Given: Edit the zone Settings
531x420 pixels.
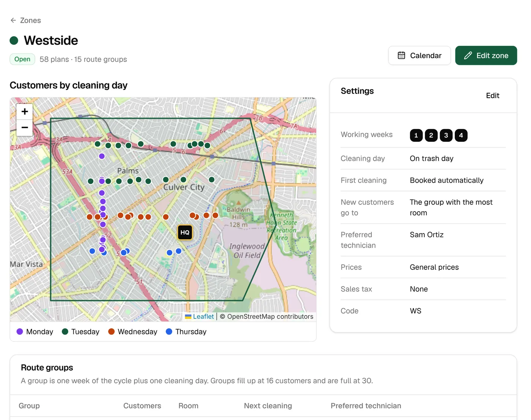Looking at the screenshot, I should 492,96.
